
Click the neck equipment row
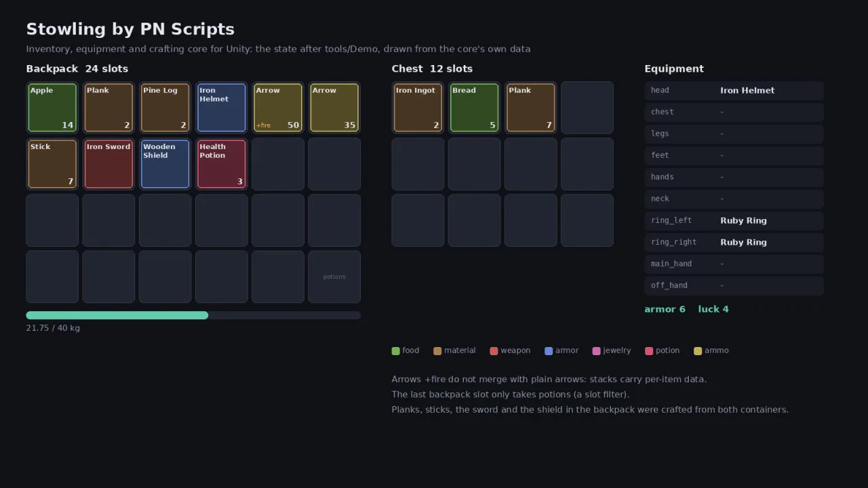(734, 199)
